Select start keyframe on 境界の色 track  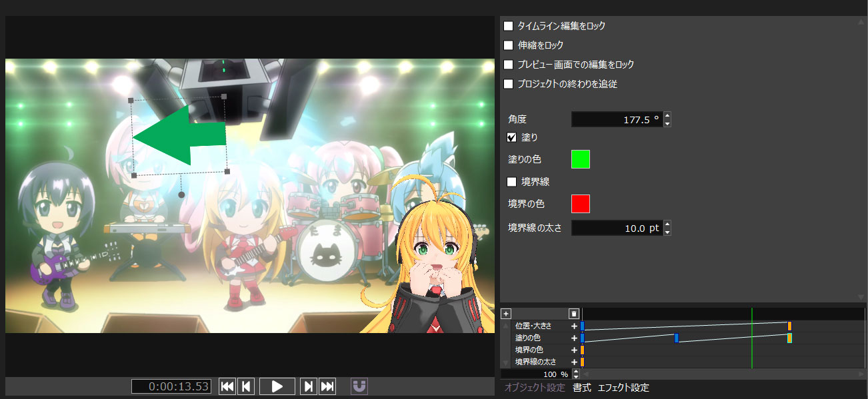(582, 350)
